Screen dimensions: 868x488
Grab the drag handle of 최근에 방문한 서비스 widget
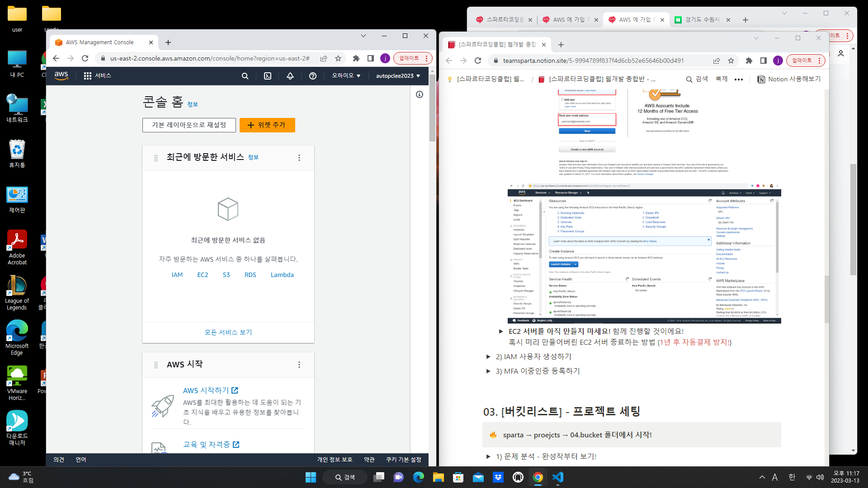click(156, 158)
